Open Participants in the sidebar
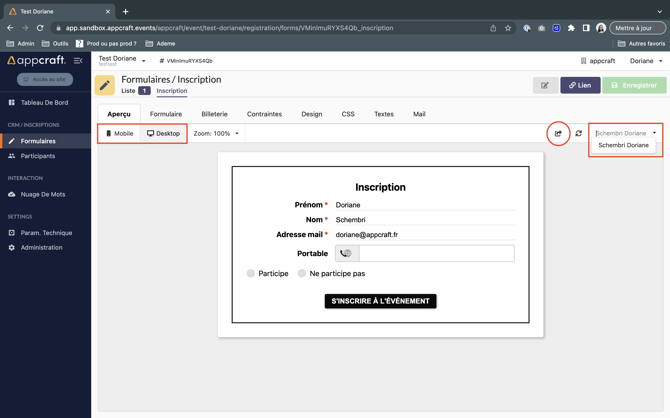Image resolution: width=670 pixels, height=418 pixels. pos(37,156)
